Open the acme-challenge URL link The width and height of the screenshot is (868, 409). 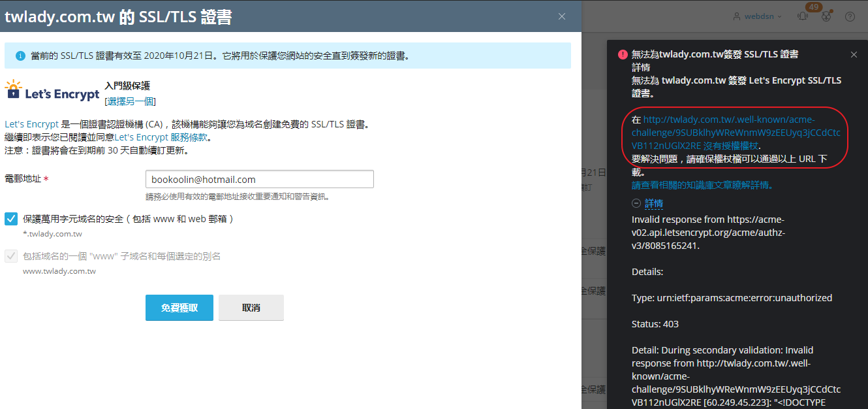(736, 133)
